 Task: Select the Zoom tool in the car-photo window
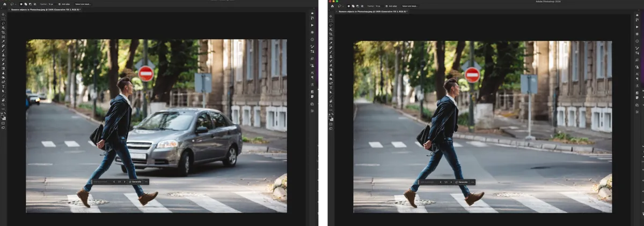[3, 104]
